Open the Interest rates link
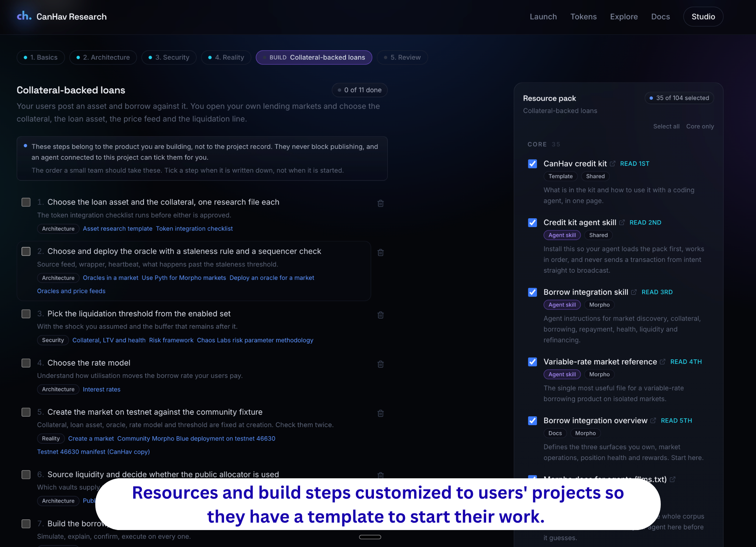This screenshot has height=547, width=756. [x=102, y=389]
